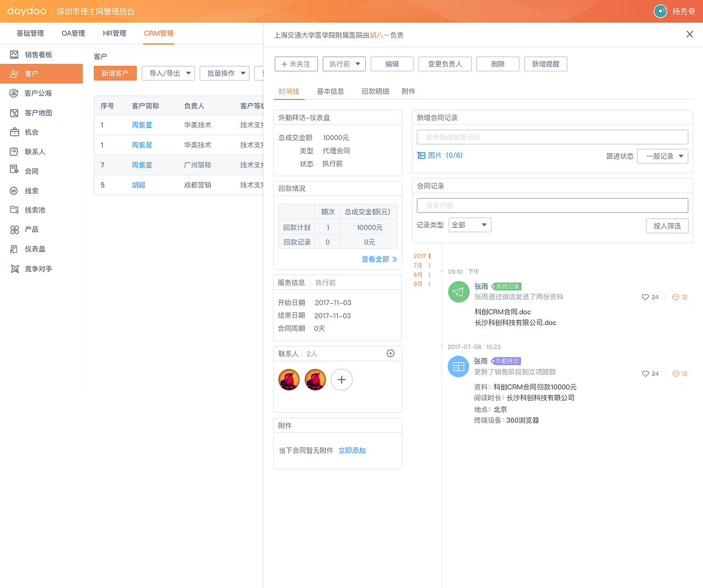The image size is (703, 588).
Task: Open comments on the 外勤拜访 record
Action: pyautogui.click(x=676, y=373)
